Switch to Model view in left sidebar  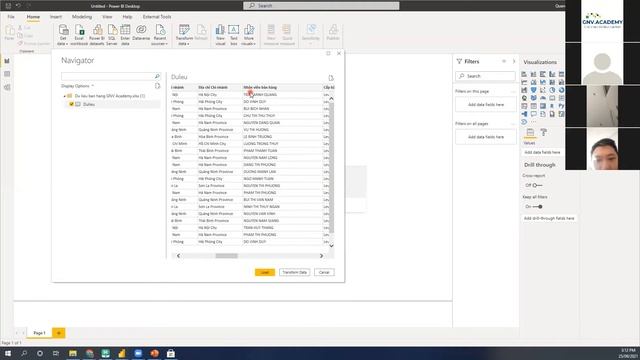point(7,87)
